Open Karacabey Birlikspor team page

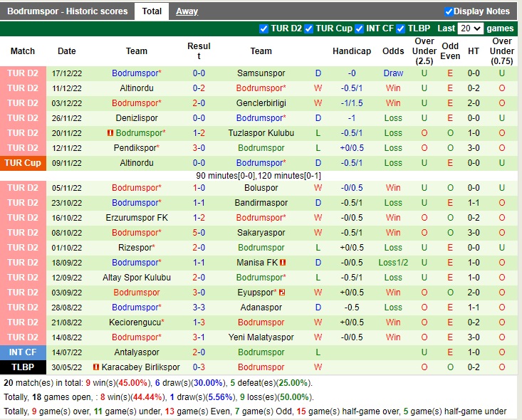[140, 367]
